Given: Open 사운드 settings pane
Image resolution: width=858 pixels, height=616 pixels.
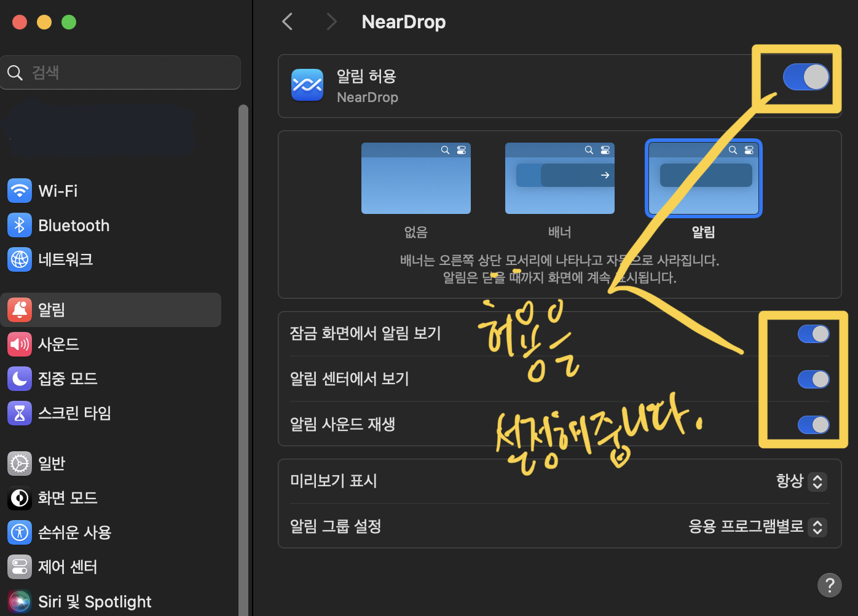Looking at the screenshot, I should point(111,344).
